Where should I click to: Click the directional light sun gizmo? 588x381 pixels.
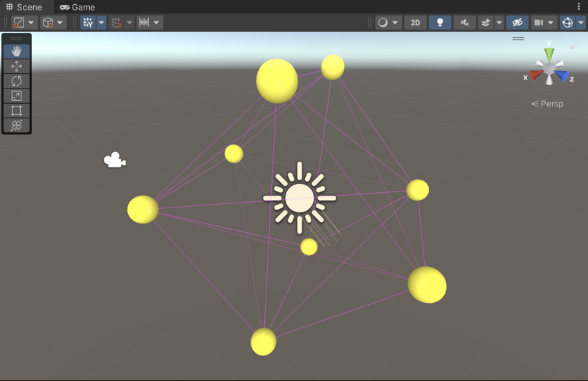300,198
